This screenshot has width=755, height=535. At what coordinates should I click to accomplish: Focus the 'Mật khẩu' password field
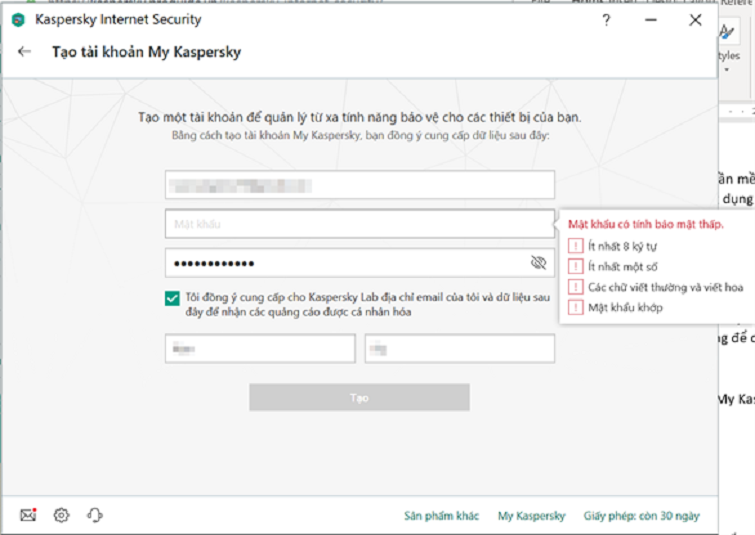click(x=360, y=224)
